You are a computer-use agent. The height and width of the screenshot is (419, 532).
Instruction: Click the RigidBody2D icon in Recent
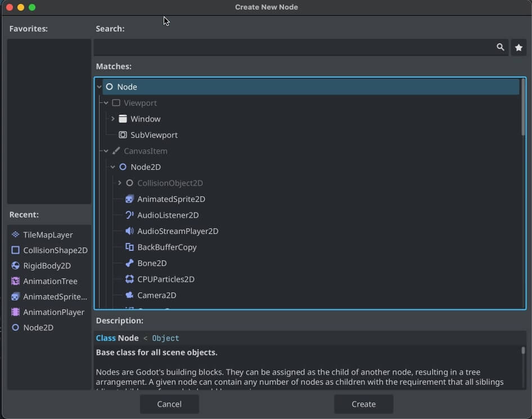click(15, 265)
